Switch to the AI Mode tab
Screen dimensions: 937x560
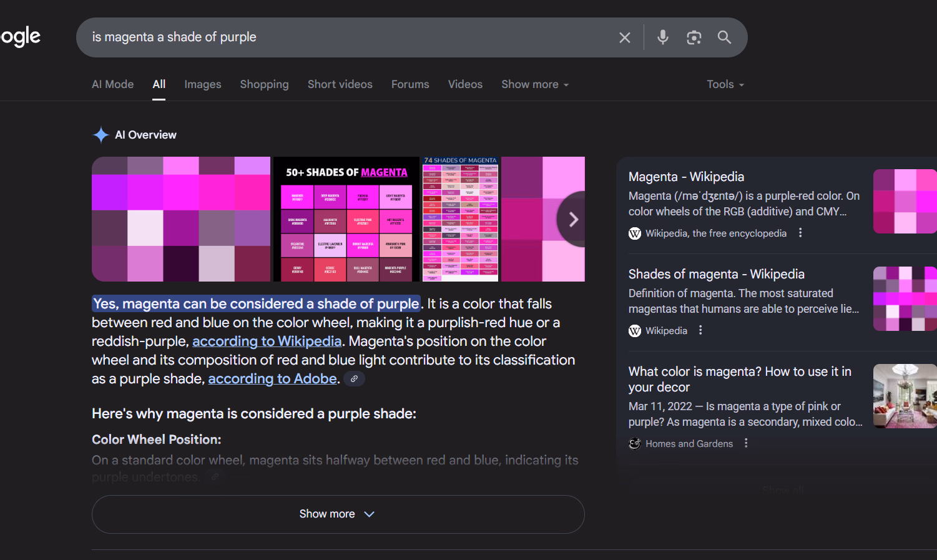[x=112, y=84]
